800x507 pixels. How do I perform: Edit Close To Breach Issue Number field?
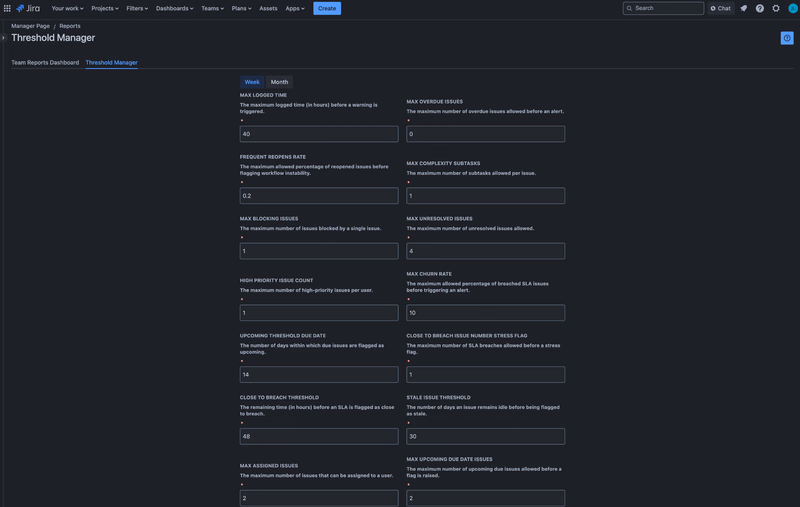(486, 374)
